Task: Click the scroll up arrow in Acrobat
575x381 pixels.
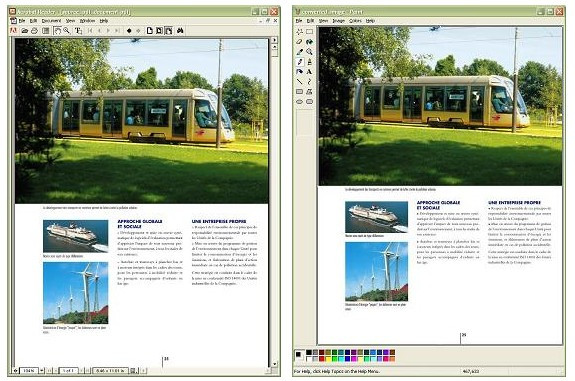Action: [x=275, y=47]
